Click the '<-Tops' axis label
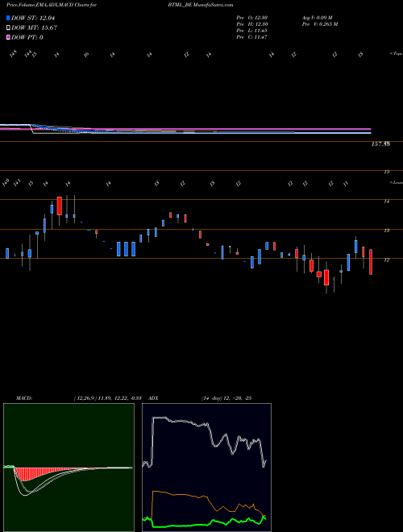This screenshot has height=532, width=403. [x=396, y=54]
